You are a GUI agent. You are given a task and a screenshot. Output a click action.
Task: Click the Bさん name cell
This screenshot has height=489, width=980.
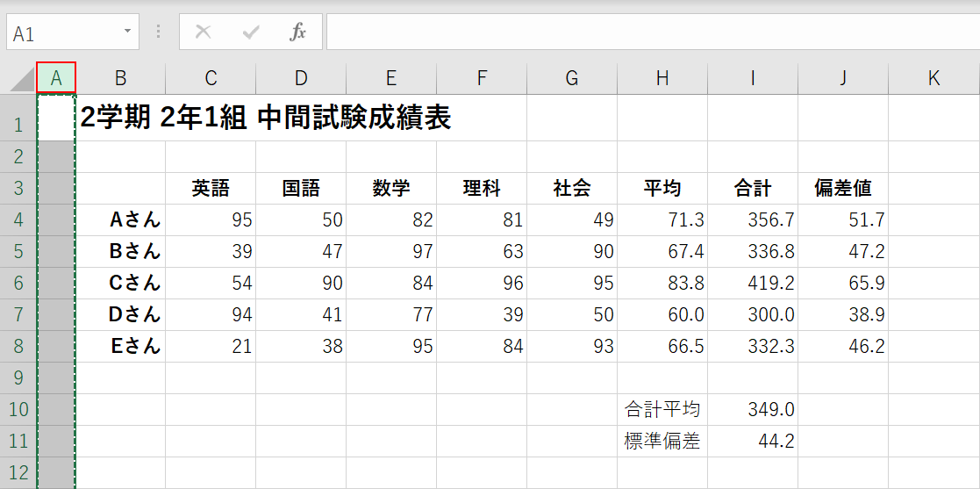(x=120, y=251)
